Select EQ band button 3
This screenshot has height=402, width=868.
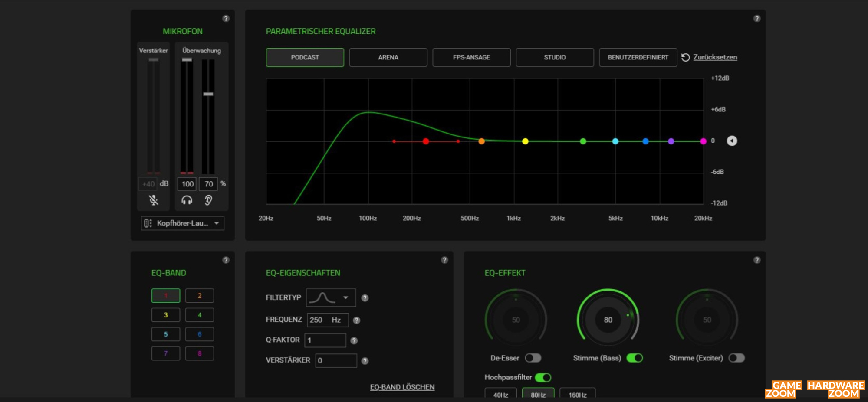click(x=166, y=315)
